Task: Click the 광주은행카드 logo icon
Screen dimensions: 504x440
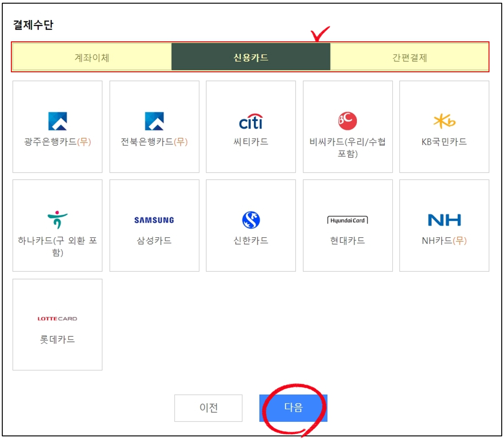Action: (58, 121)
